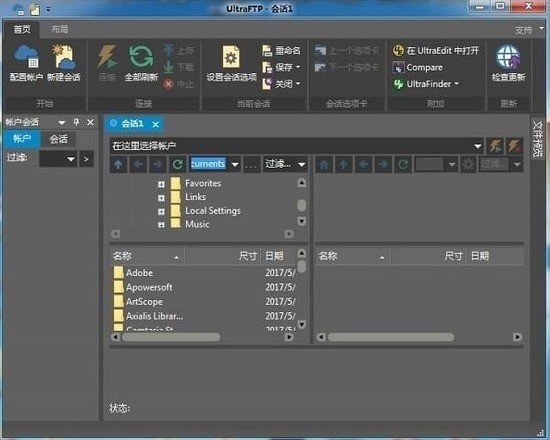550x440 pixels.
Task: Open the UltraFinder dropdown arrow
Action: (x=456, y=84)
